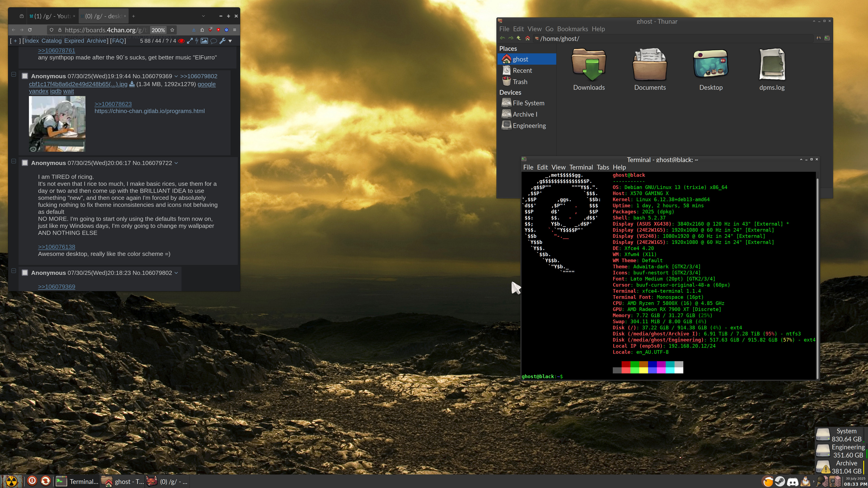Click the speech bubble quick reply icon
868x488 pixels.
point(213,41)
